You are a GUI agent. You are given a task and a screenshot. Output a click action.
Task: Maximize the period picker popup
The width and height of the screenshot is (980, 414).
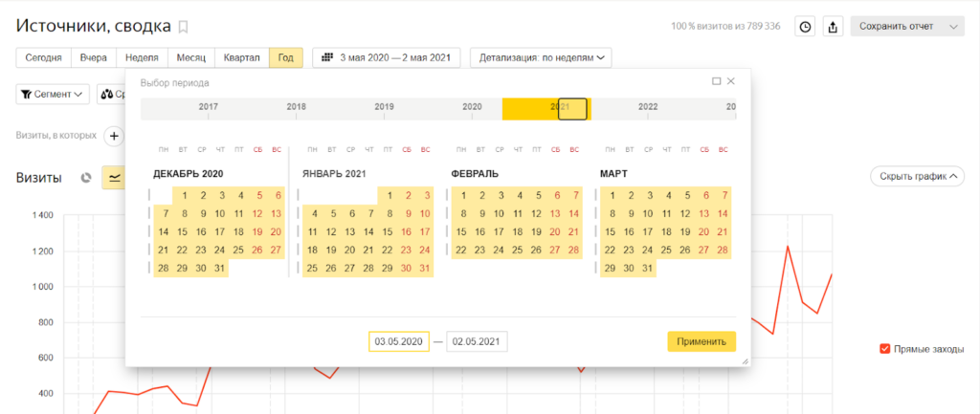point(716,81)
